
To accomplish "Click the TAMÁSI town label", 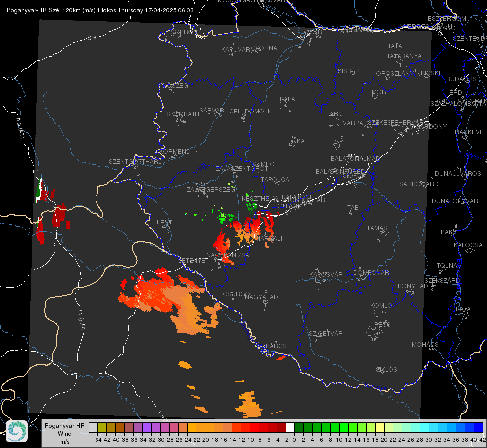I will tap(378, 228).
